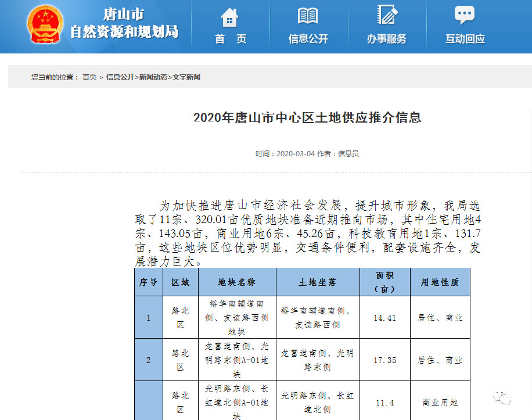The height and width of the screenshot is (420, 532).
Task: Click the 地块名称 table header cell
Action: (x=237, y=282)
